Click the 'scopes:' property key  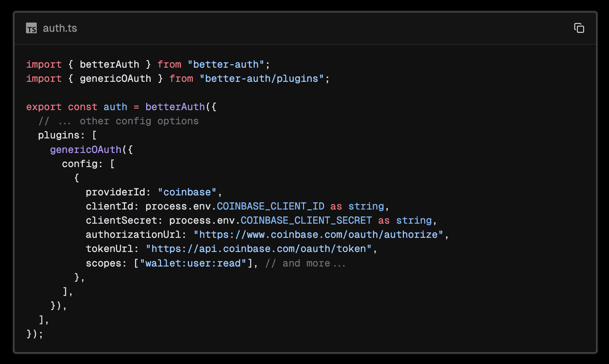106,263
